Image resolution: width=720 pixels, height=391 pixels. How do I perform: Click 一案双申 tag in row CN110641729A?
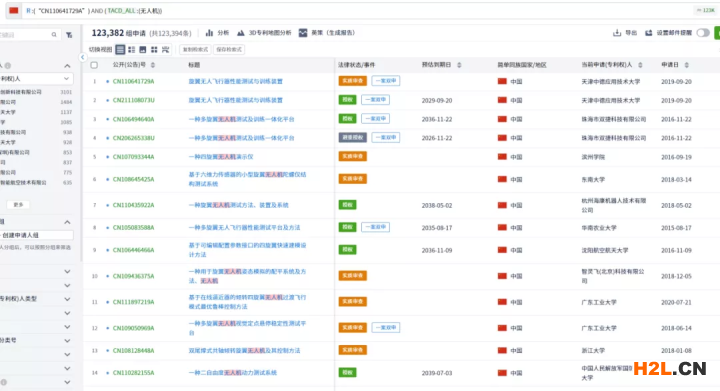point(386,81)
